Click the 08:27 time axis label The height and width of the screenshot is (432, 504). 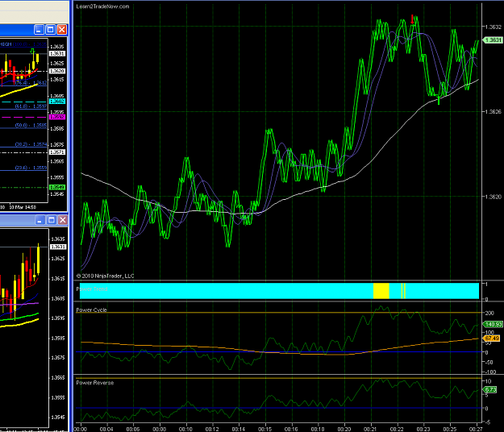tap(476, 429)
